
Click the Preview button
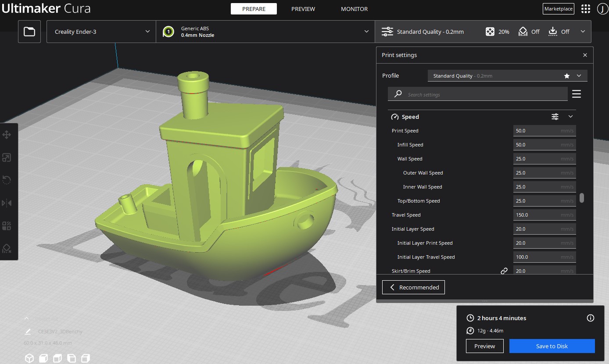click(x=485, y=346)
